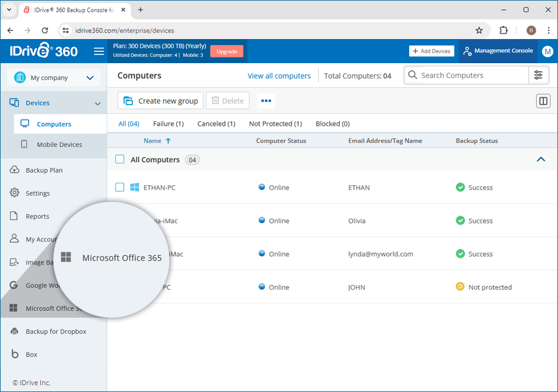Sort by the Name column header
Screen dimensions: 558x392
(x=153, y=141)
